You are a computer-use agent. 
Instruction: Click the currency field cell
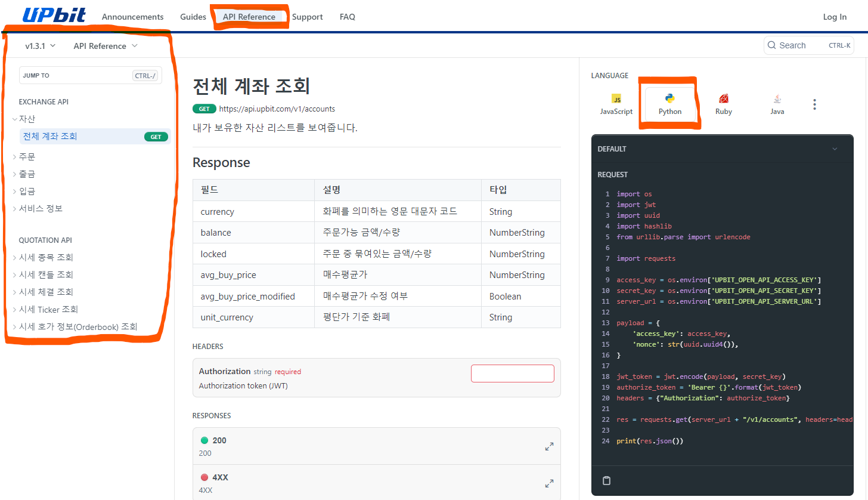click(254, 212)
